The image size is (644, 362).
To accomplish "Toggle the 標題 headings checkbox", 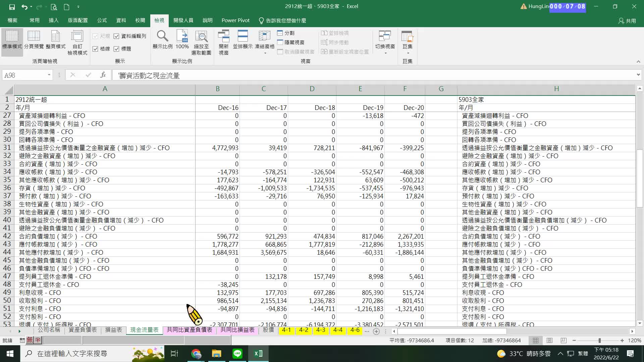I will [x=116, y=49].
